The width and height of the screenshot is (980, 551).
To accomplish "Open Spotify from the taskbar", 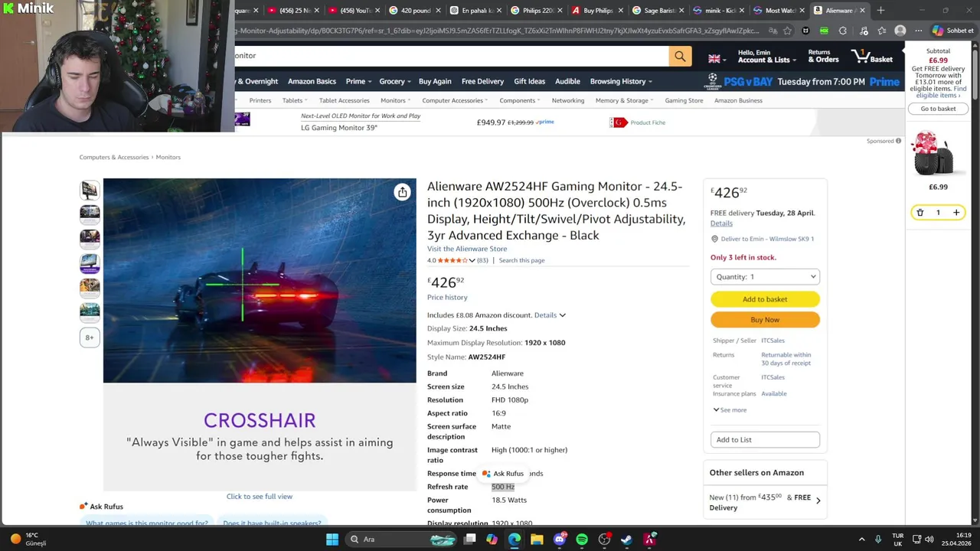I will [582, 540].
